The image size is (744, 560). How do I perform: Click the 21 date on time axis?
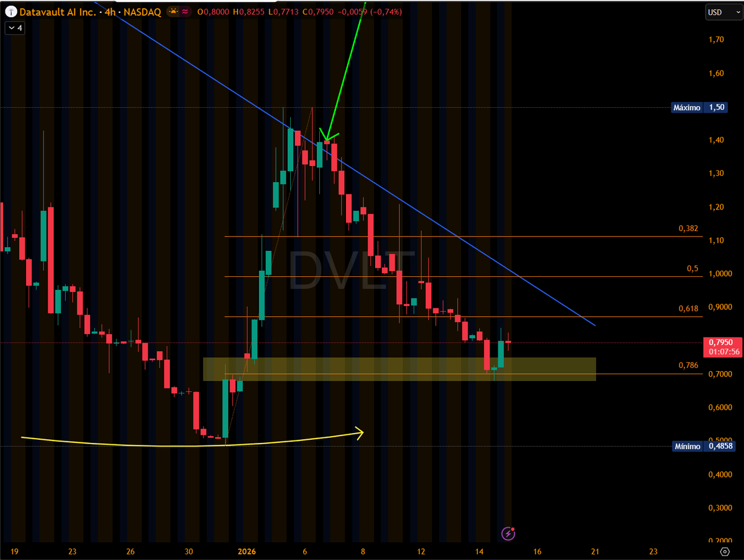[x=595, y=551]
